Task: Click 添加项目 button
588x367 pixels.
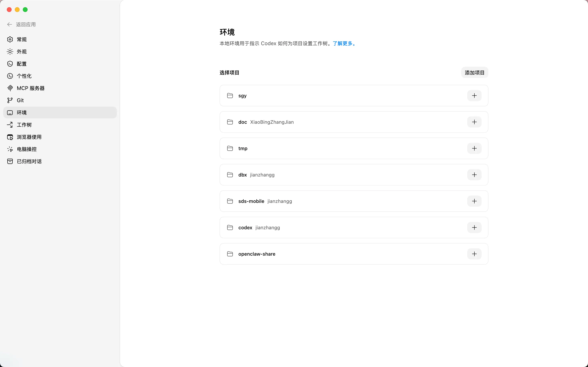Action: coord(474,73)
